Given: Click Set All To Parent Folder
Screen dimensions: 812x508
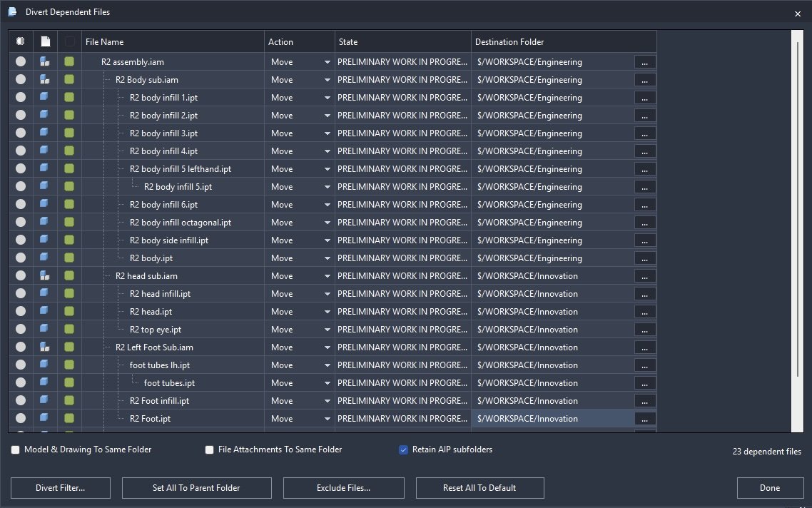Looking at the screenshot, I should tap(196, 488).
